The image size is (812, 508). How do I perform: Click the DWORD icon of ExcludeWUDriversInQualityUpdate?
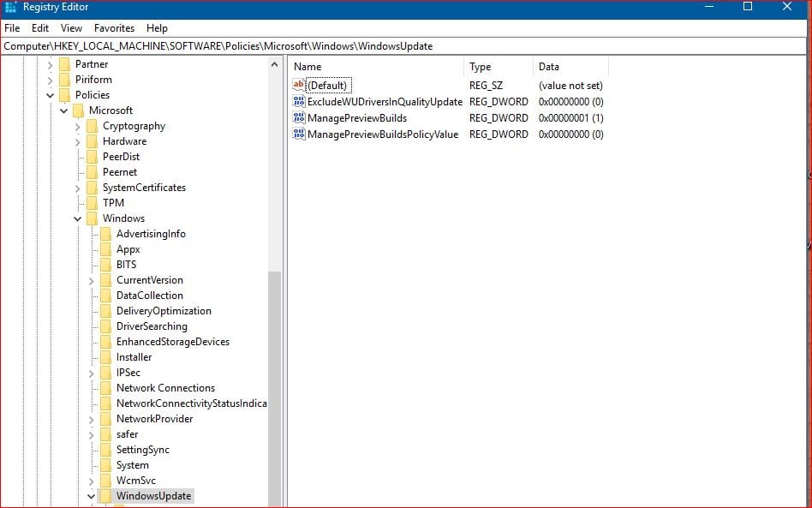[x=299, y=101]
